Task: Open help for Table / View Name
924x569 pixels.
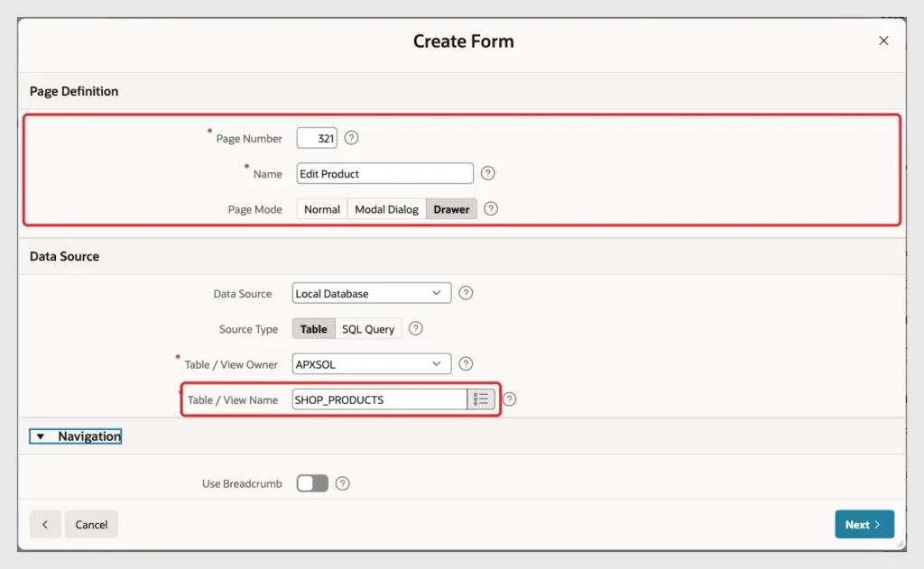Action: 509,399
